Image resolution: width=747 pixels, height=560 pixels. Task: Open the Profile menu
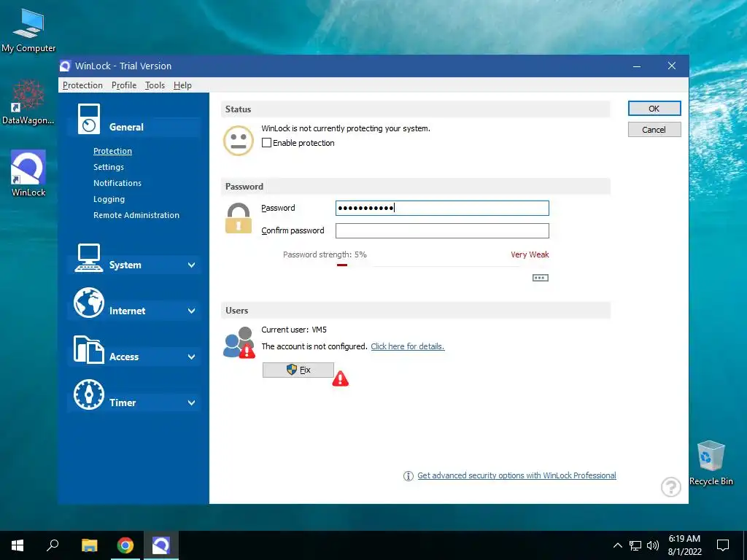124,85
